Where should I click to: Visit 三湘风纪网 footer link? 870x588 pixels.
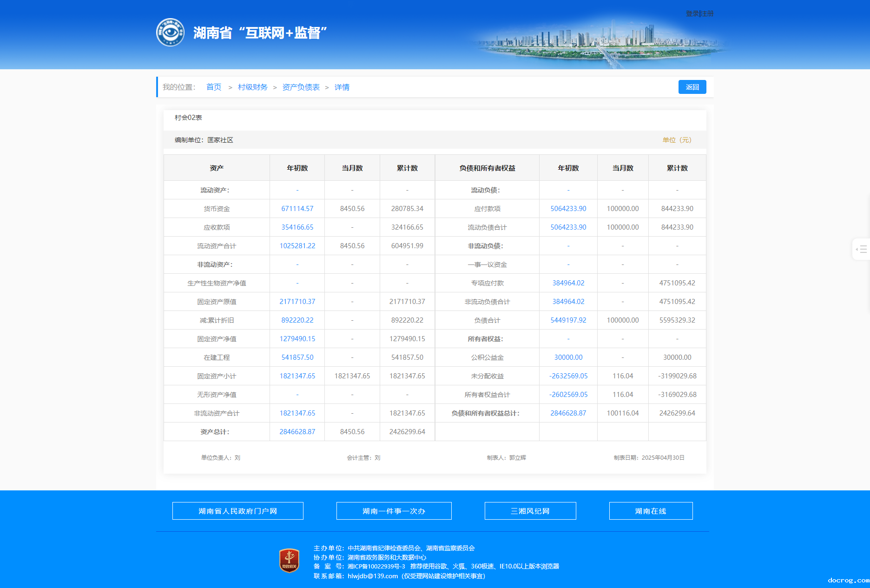[530, 511]
